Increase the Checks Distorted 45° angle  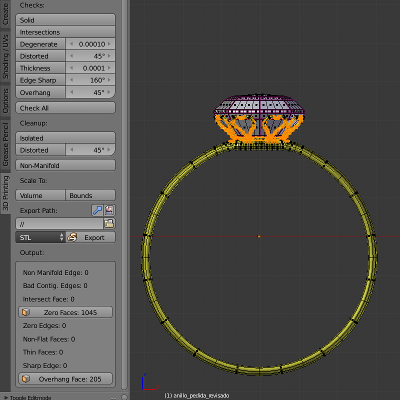coord(109,56)
